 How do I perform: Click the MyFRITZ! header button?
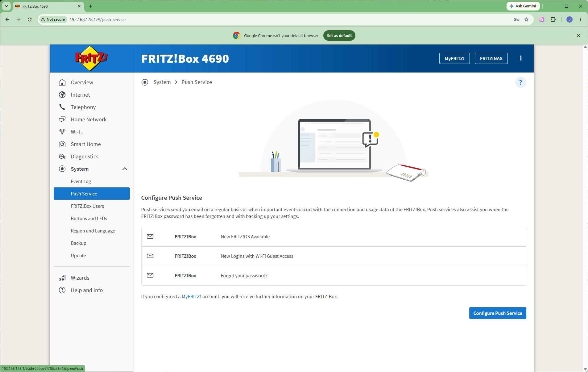tap(454, 58)
